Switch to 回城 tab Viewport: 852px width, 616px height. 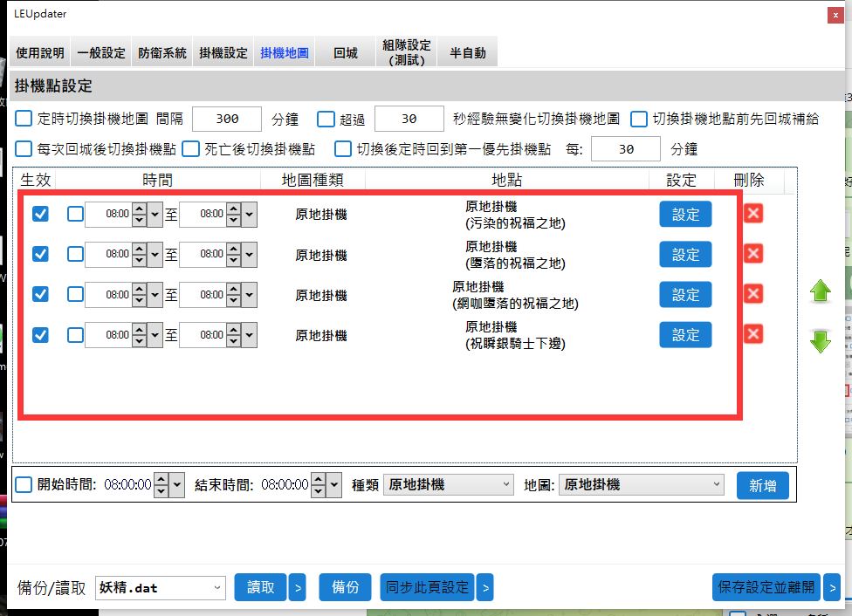(x=345, y=52)
